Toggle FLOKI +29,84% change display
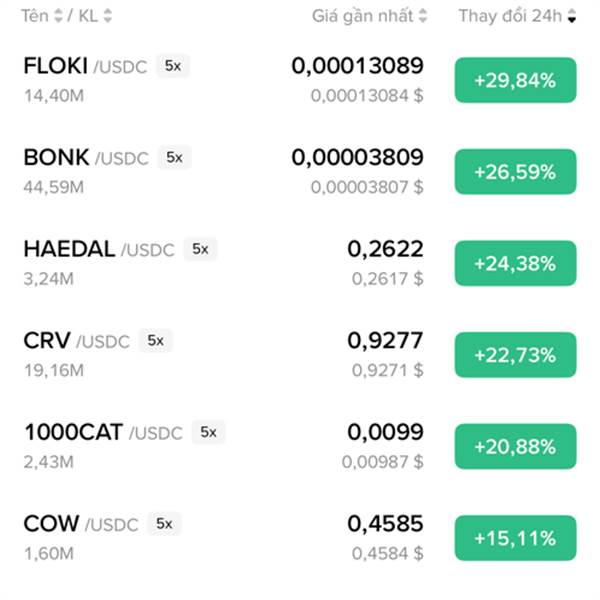The height and width of the screenshot is (600, 600). (x=515, y=80)
